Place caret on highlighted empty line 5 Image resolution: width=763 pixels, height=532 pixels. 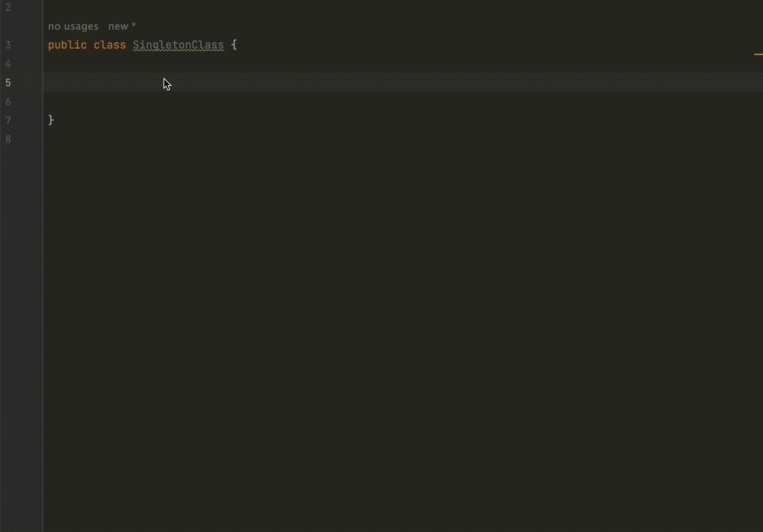tap(290, 83)
